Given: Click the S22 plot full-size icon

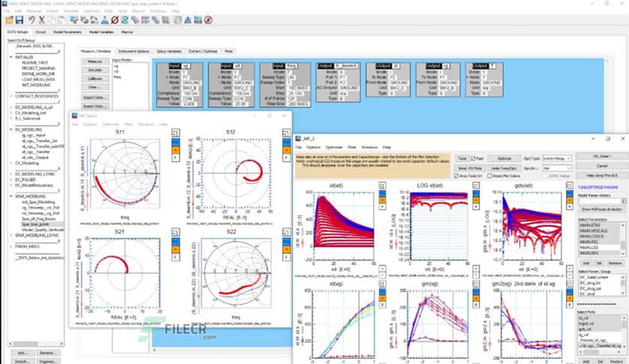Looking at the screenshot, I should pyautogui.click(x=286, y=232).
